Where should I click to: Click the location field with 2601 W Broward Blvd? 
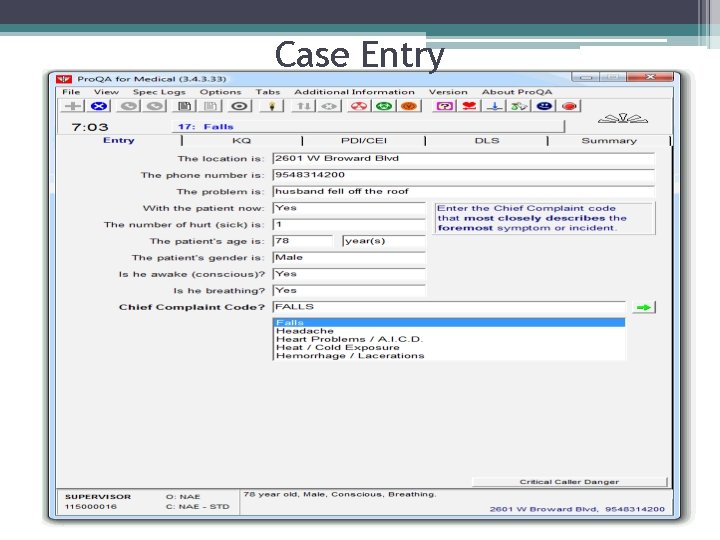[x=463, y=158]
